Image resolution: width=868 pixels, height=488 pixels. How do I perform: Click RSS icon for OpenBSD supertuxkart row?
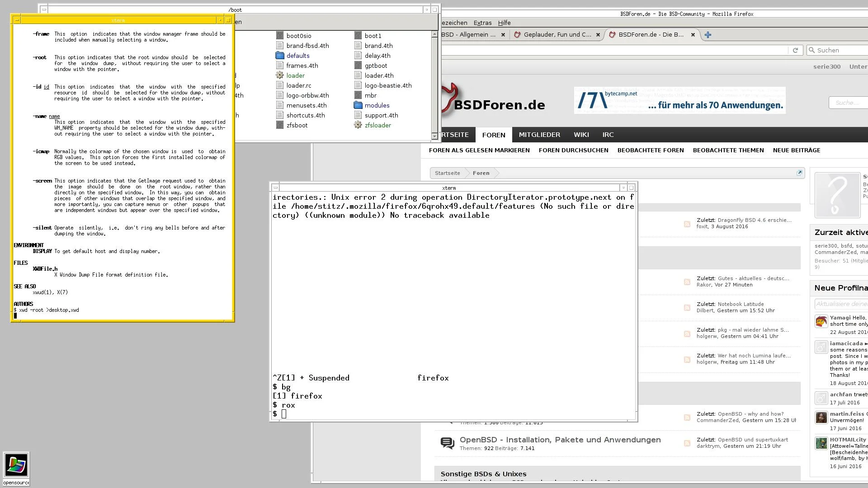[x=687, y=443]
